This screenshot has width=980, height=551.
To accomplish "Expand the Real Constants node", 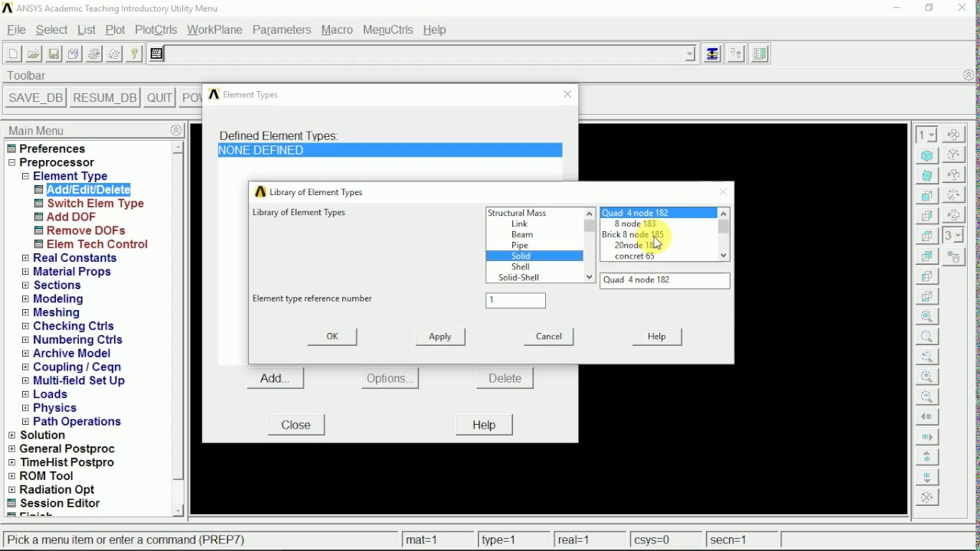I will click(25, 259).
